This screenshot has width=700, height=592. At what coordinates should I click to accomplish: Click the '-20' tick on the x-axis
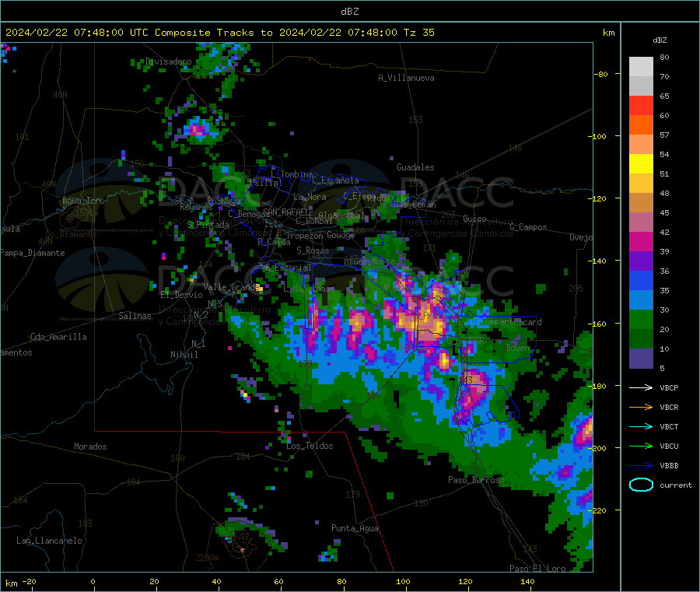point(30,582)
